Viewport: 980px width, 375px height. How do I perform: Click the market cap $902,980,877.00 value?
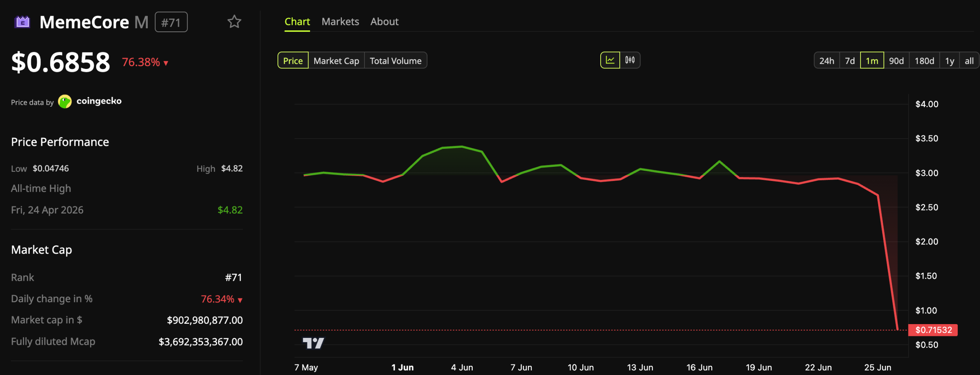point(205,320)
